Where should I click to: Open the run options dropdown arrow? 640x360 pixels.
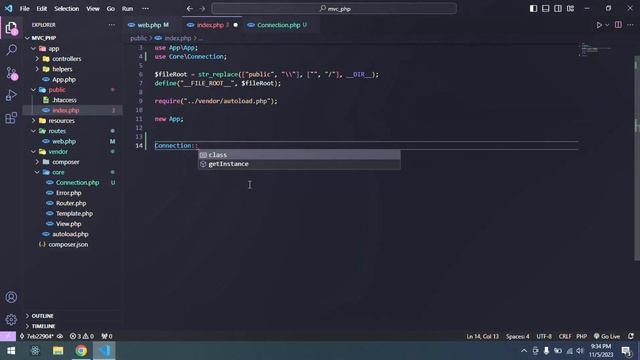pos(607,25)
